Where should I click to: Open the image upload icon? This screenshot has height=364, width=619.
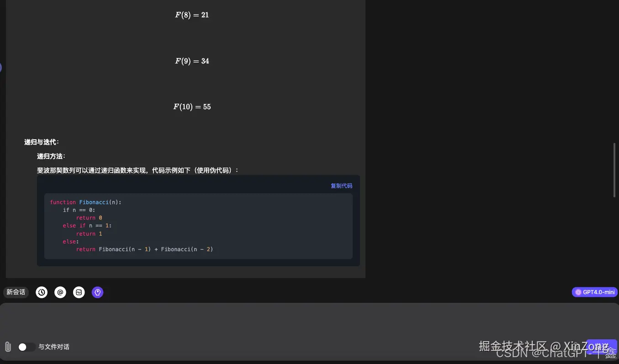[79, 292]
